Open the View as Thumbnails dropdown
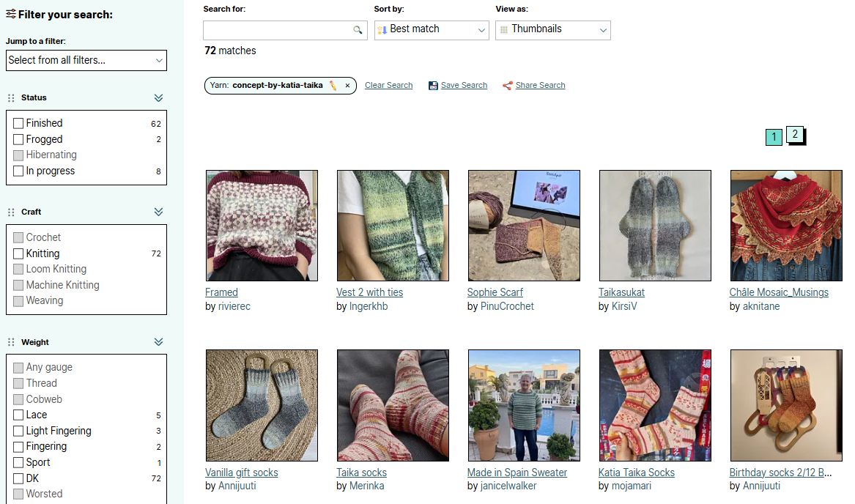Screen dimensions: 855x504 tap(553, 30)
